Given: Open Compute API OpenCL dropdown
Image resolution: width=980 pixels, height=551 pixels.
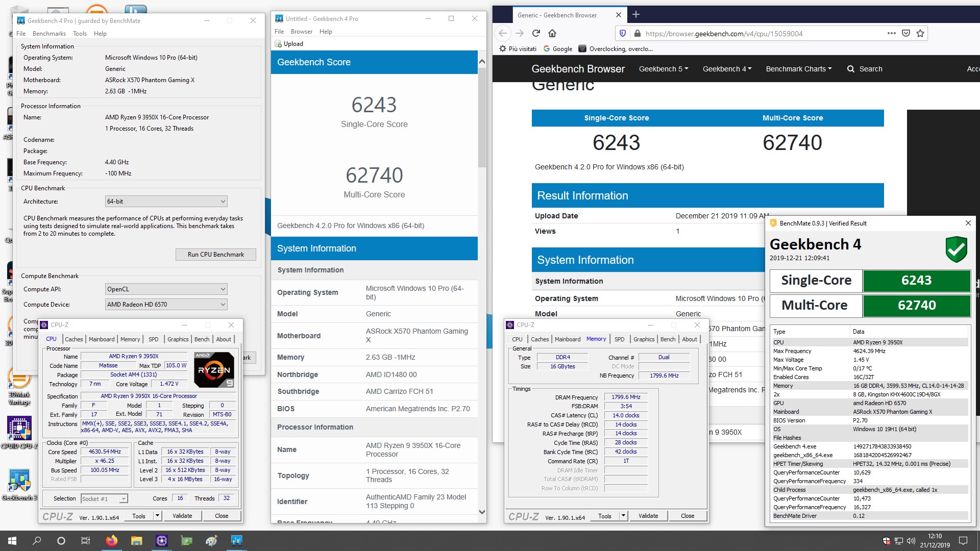Looking at the screenshot, I should (x=166, y=289).
